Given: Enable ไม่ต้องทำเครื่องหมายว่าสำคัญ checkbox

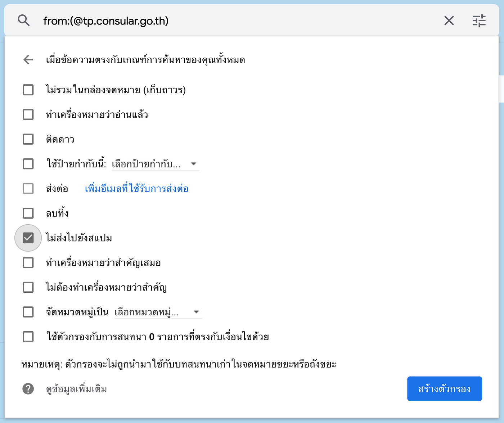Looking at the screenshot, I should tap(28, 287).
